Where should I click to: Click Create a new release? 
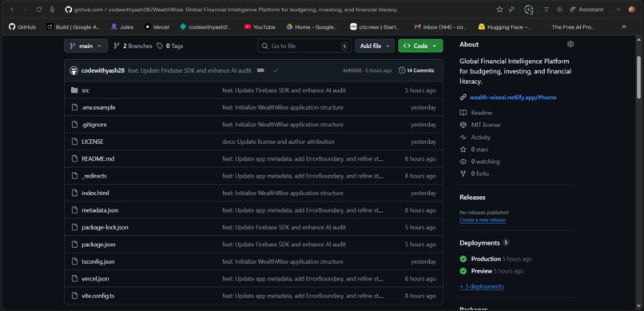coord(483,220)
